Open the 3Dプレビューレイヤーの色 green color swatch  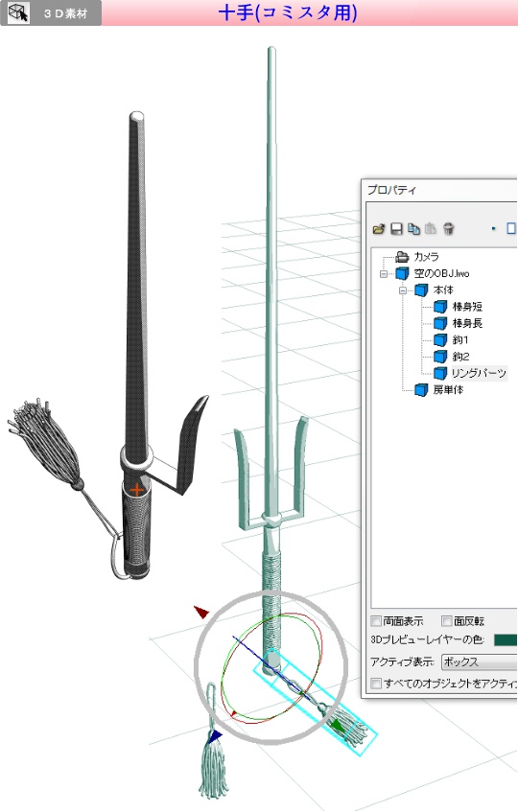(506, 640)
